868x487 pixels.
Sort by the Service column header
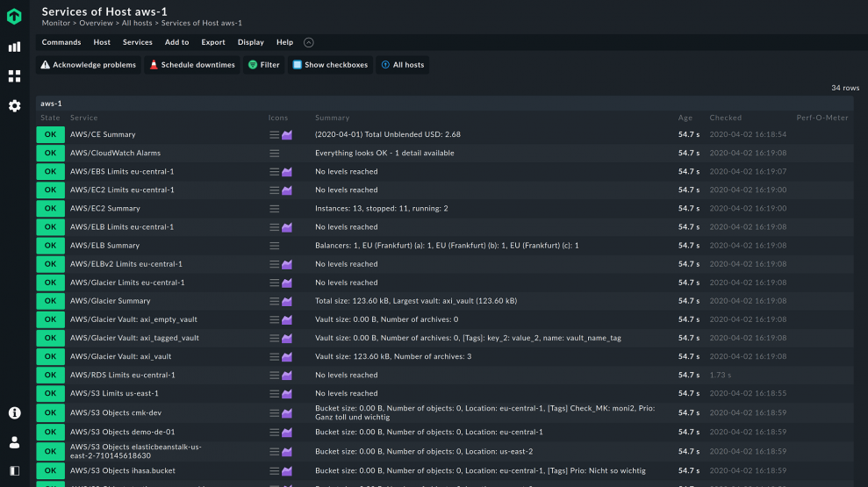pos(83,118)
